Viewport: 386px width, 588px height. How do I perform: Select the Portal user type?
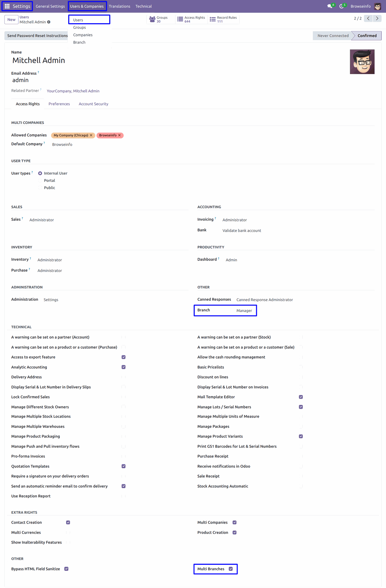click(x=40, y=181)
